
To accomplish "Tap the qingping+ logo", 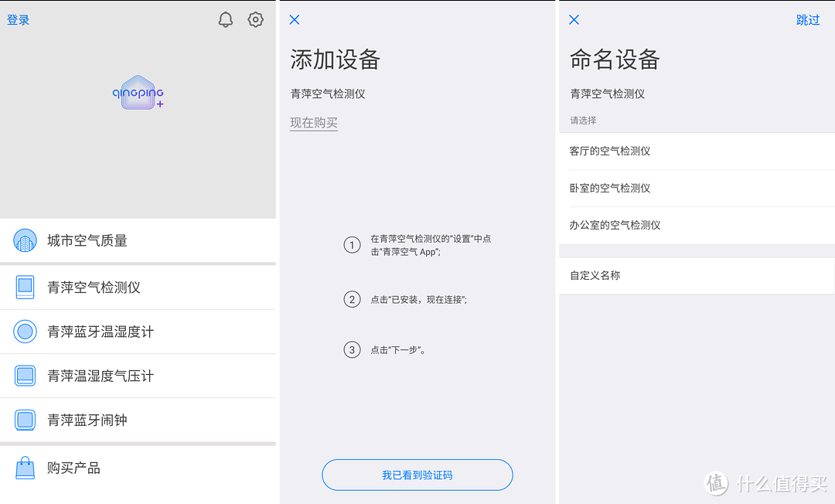I will pyautogui.click(x=138, y=93).
